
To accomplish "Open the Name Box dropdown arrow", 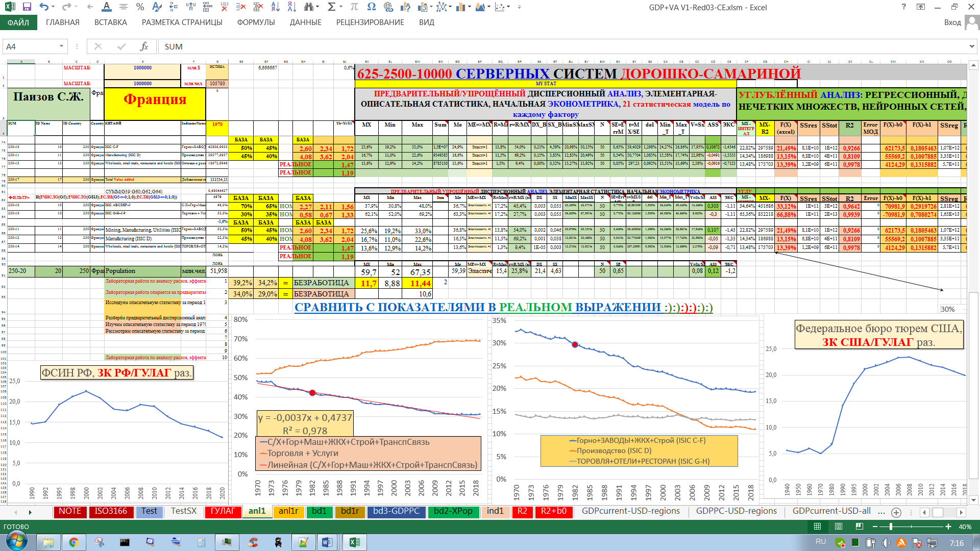I will [61, 46].
